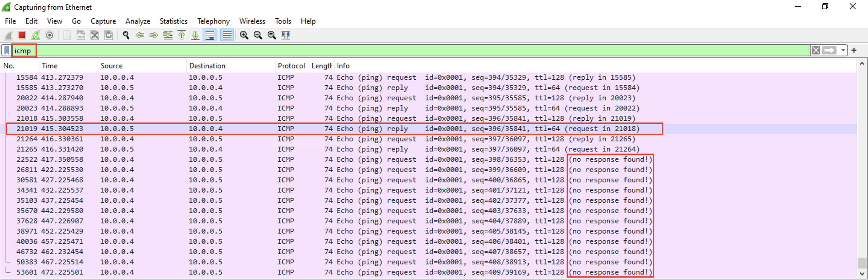Select packet number 22522 row

[x=236, y=159]
